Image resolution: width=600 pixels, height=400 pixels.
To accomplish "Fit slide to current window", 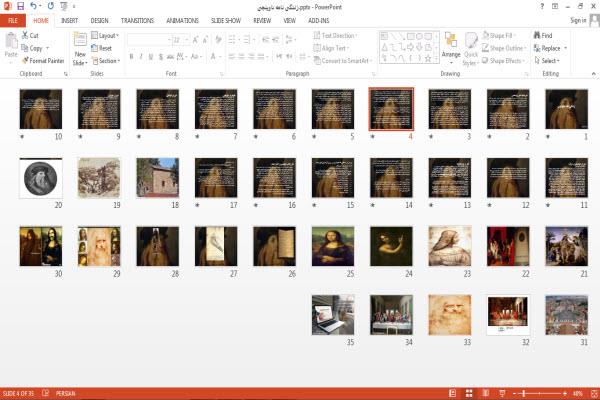I will (594, 393).
